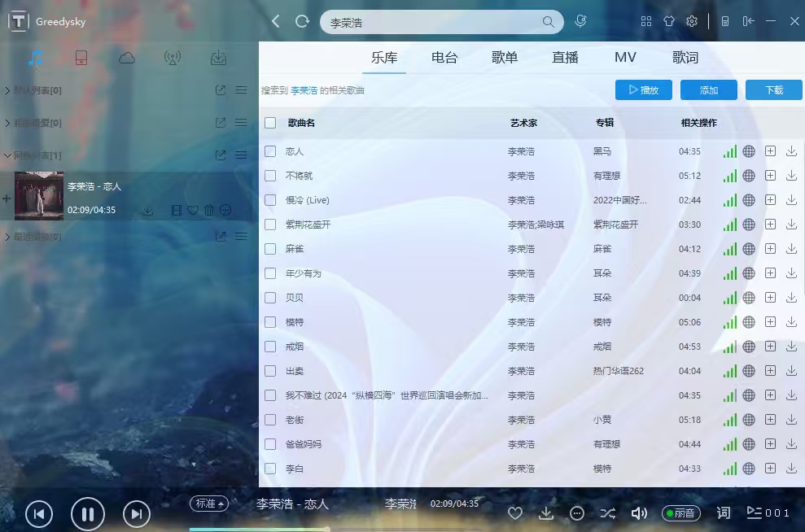The height and width of the screenshot is (532, 805).
Task: Pause the current track
Action: point(88,513)
